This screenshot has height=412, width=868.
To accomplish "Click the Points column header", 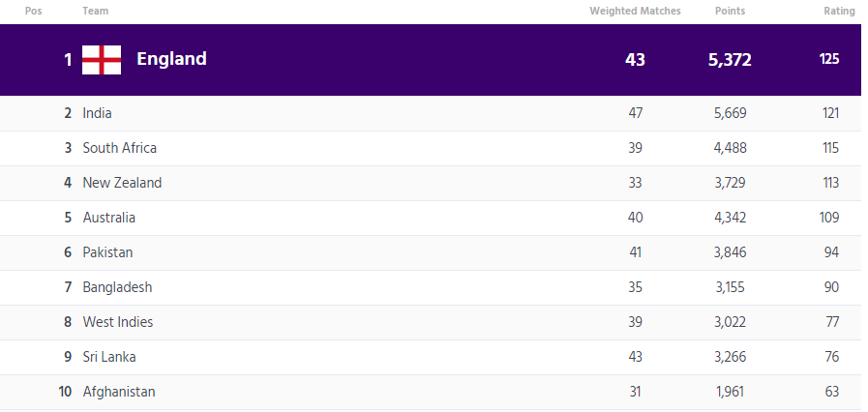I will 730,11.
